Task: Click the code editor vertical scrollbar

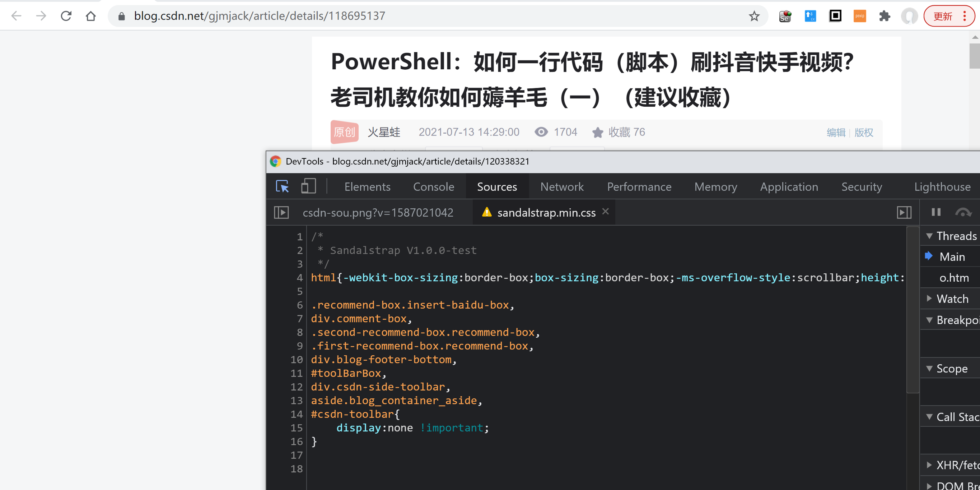Action: click(x=912, y=309)
